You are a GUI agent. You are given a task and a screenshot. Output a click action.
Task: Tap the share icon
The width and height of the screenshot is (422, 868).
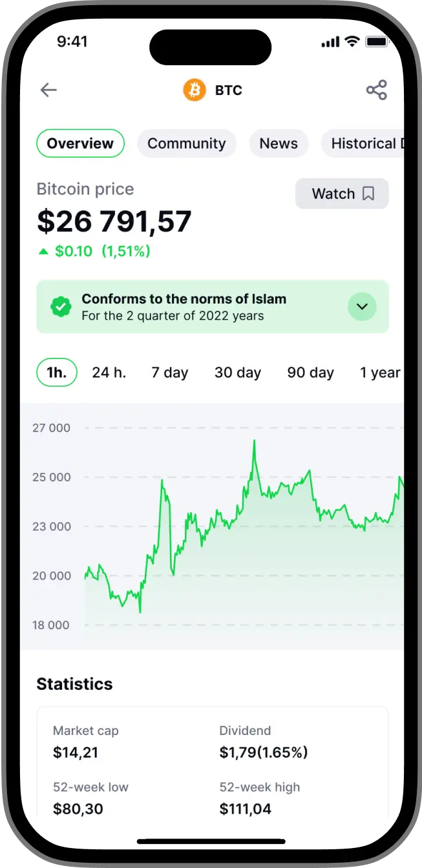376,90
